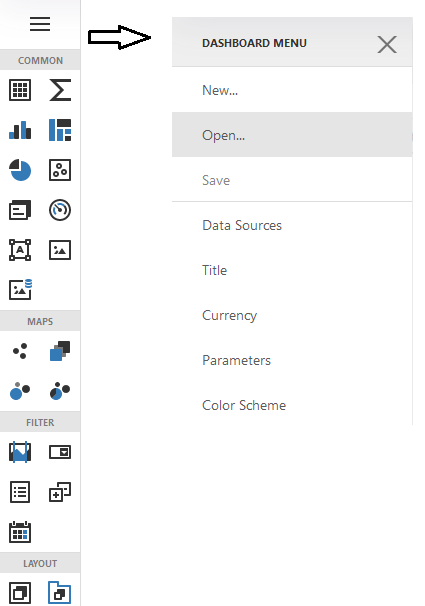Add a Range Filter item
The width and height of the screenshot is (425, 606).
tap(20, 452)
